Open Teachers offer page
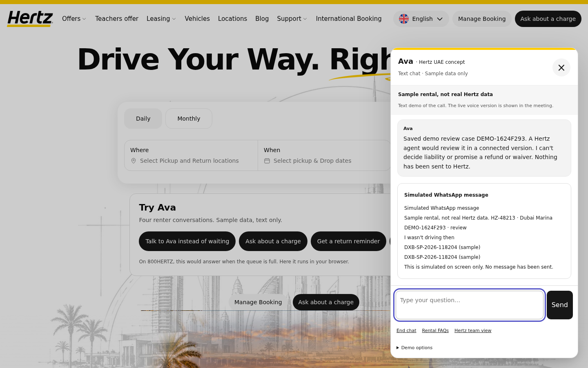 (x=117, y=19)
